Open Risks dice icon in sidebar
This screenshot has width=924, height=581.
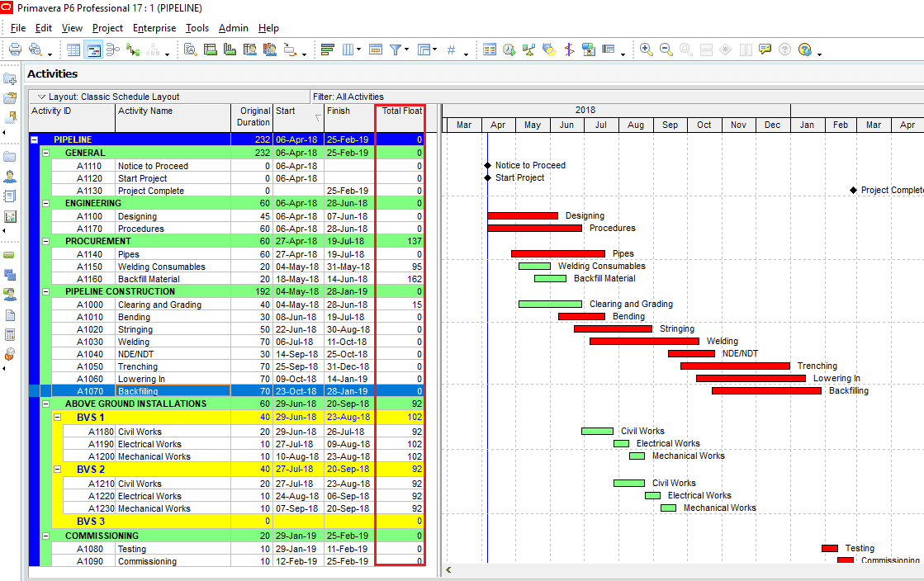[x=10, y=354]
